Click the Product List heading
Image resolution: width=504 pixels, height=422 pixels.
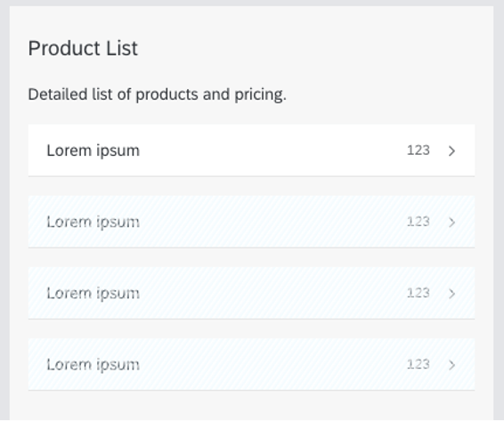83,49
